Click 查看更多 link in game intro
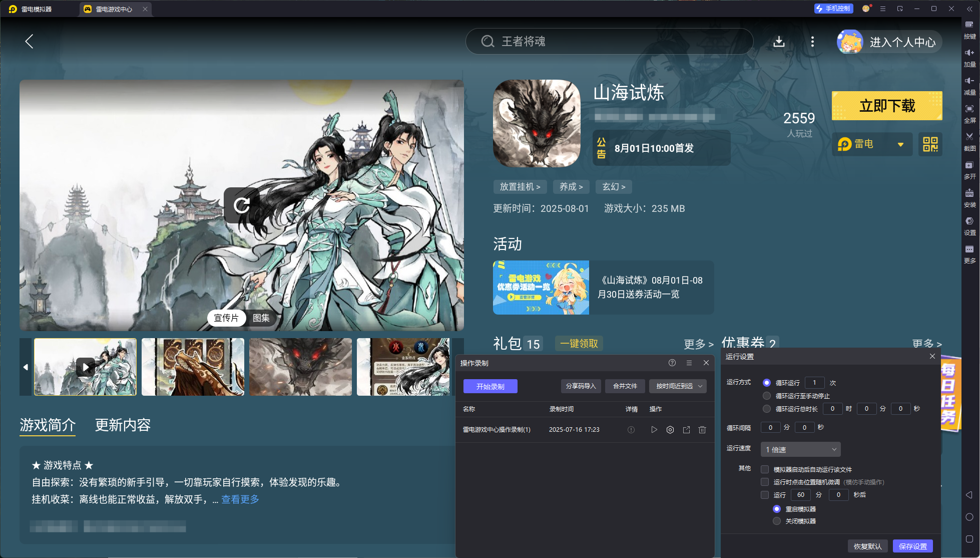This screenshot has height=558, width=980. (x=240, y=499)
